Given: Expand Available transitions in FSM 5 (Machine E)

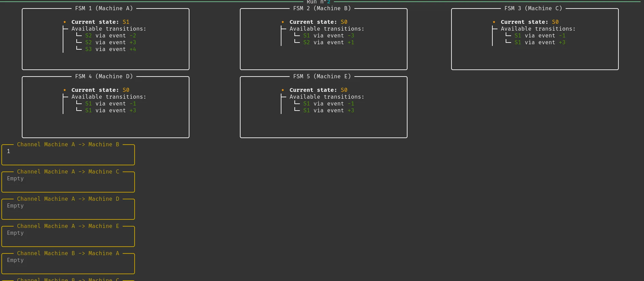Looking at the screenshot, I should (326, 97).
